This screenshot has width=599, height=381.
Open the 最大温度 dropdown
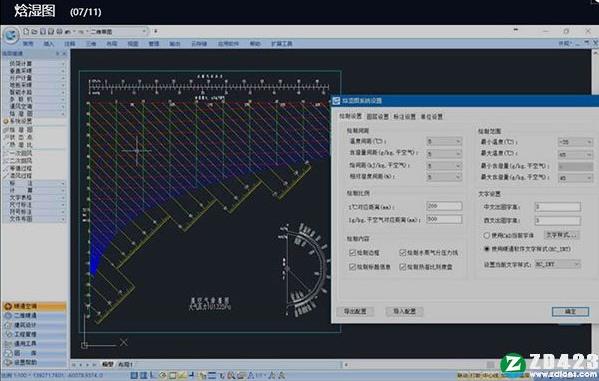575,155
